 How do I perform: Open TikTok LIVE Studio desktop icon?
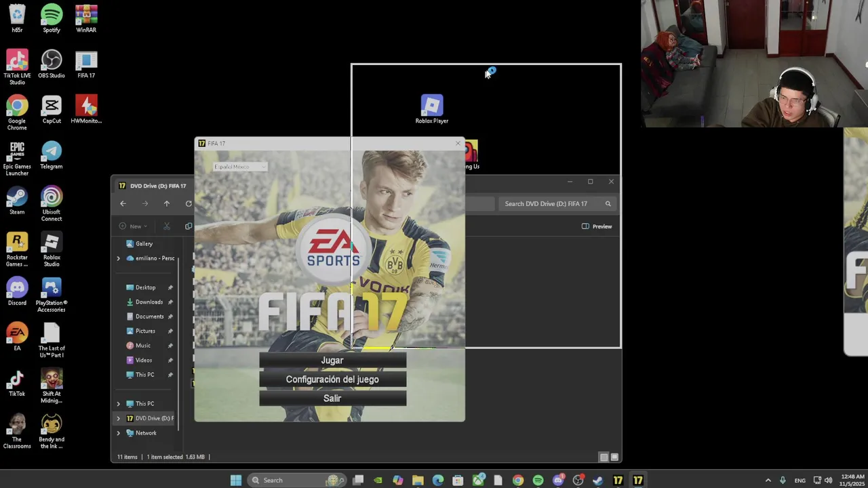point(17,67)
